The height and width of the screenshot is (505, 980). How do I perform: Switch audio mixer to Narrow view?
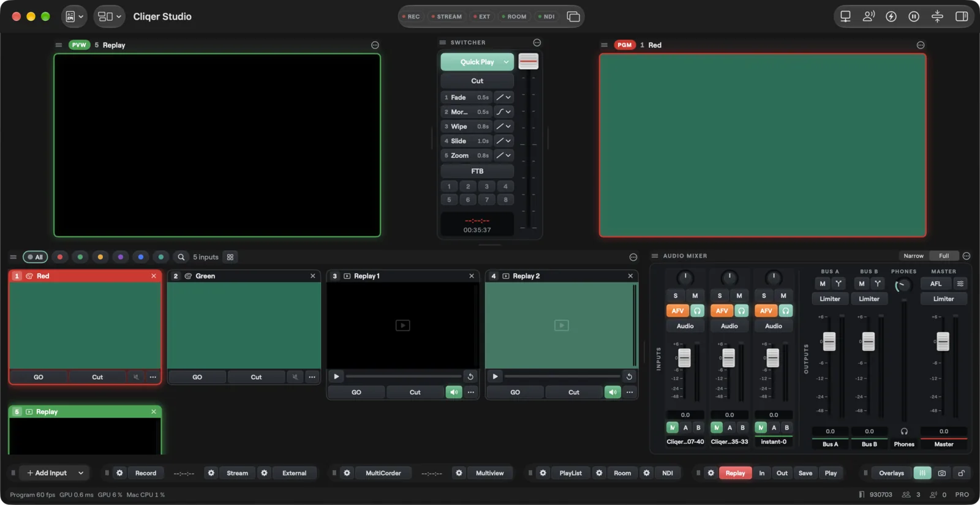(913, 256)
